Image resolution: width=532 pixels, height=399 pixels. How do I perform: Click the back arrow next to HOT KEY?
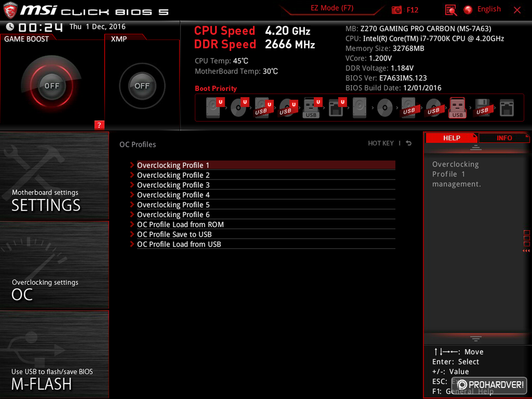[408, 143]
